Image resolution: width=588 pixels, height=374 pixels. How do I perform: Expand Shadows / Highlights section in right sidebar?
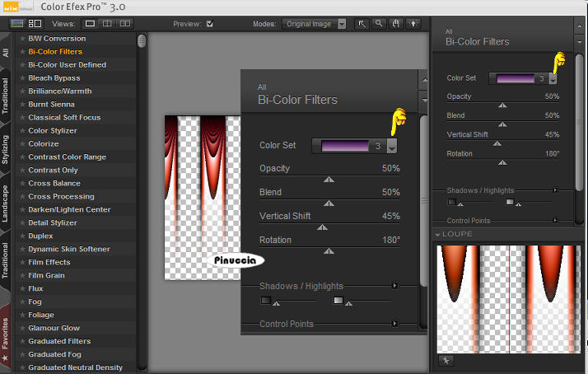pyautogui.click(x=556, y=190)
